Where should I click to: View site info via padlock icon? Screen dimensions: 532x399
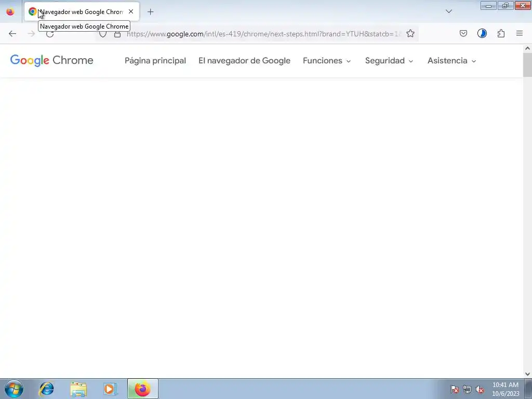click(x=117, y=34)
